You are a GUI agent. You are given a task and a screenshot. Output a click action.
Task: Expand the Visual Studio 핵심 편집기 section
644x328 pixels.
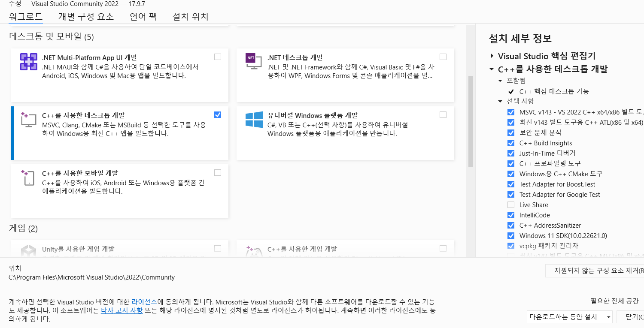click(492, 56)
